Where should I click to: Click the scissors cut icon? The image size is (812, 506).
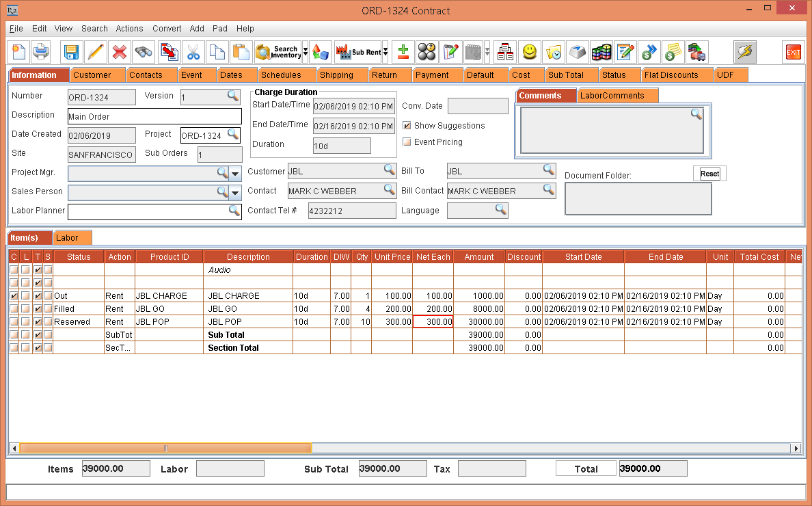193,52
